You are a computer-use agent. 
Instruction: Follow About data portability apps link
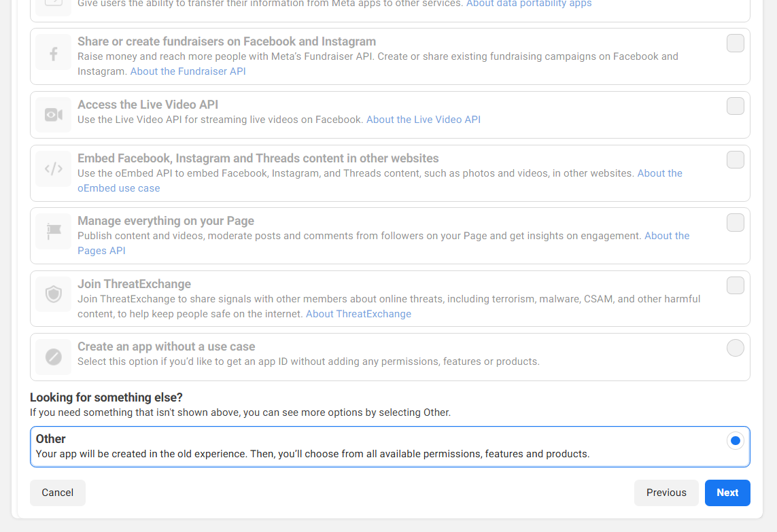point(528,4)
